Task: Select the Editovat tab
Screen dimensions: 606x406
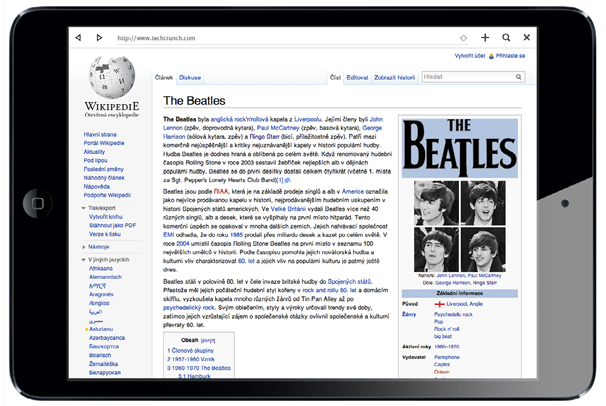Action: click(x=358, y=76)
